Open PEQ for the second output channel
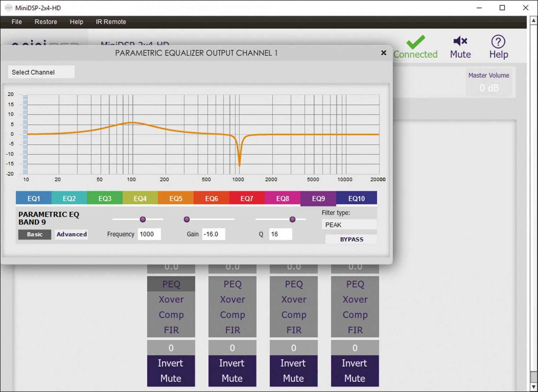The height and width of the screenshot is (392, 538). pos(232,284)
